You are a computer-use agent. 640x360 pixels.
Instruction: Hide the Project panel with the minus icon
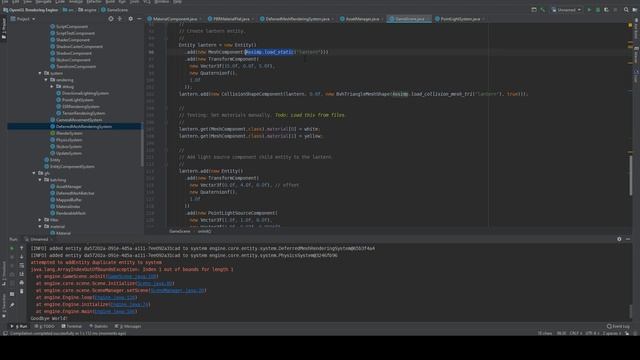(139, 19)
